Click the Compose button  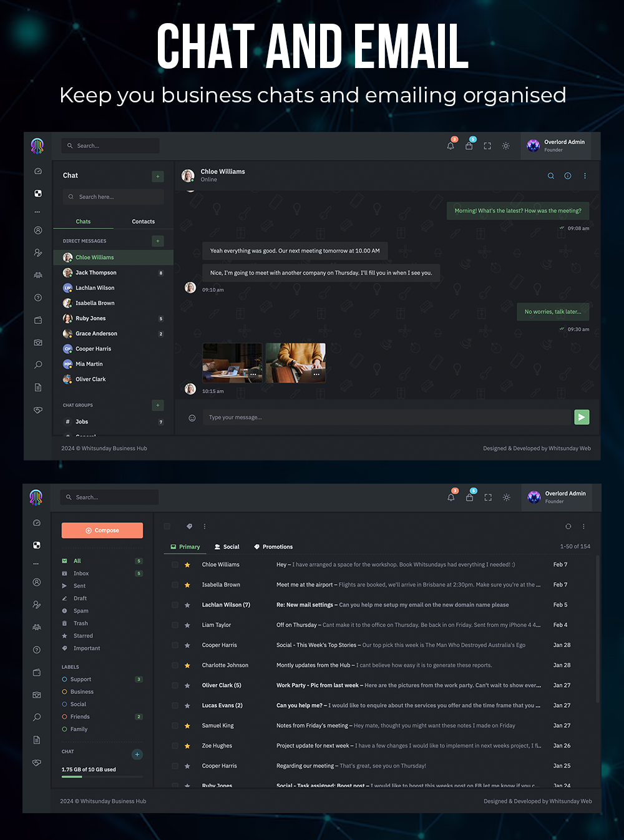102,530
